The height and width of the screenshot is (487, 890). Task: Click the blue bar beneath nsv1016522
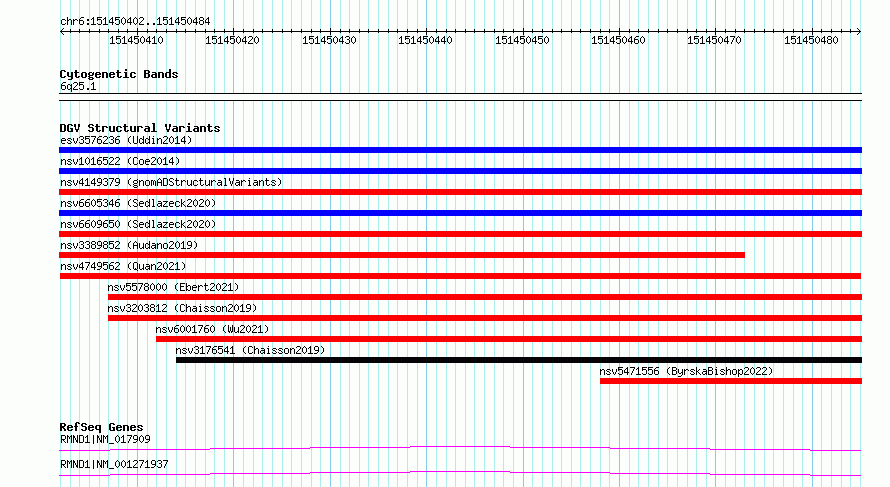tap(460, 171)
